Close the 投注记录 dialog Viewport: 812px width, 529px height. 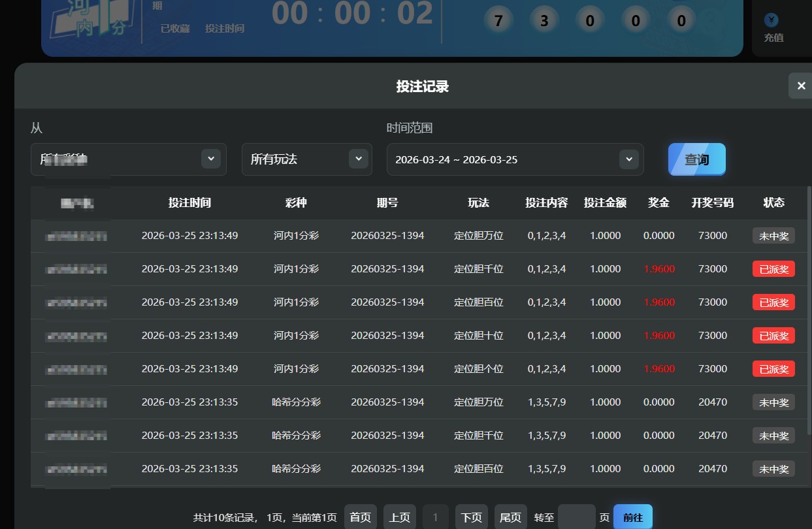pos(801,86)
